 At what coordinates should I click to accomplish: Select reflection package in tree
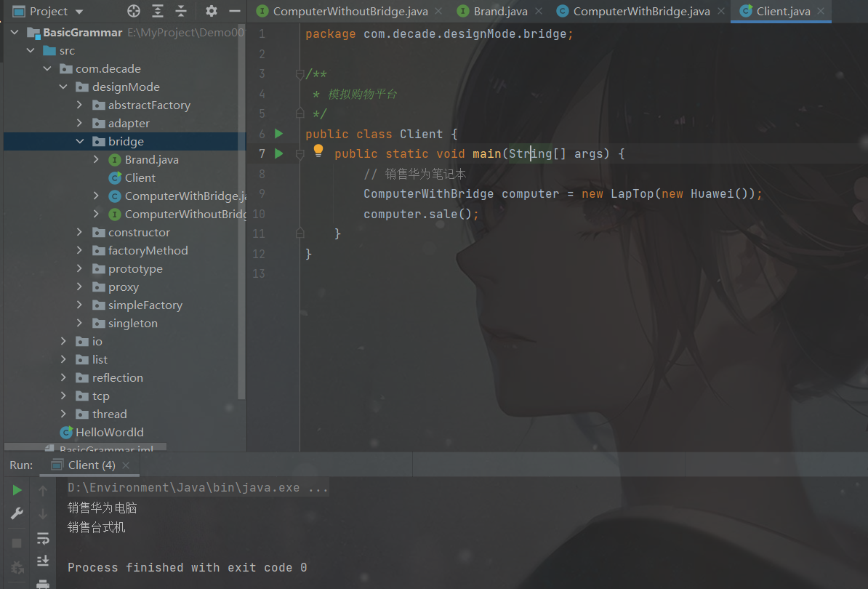pyautogui.click(x=117, y=378)
